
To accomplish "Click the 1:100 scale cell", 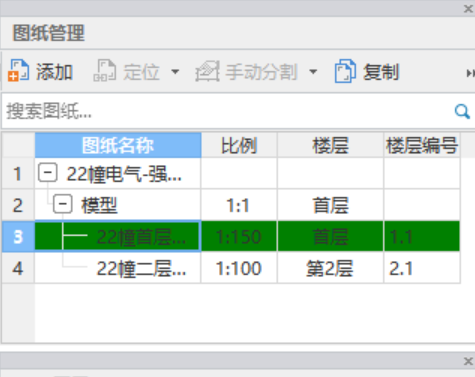I will [x=239, y=268].
